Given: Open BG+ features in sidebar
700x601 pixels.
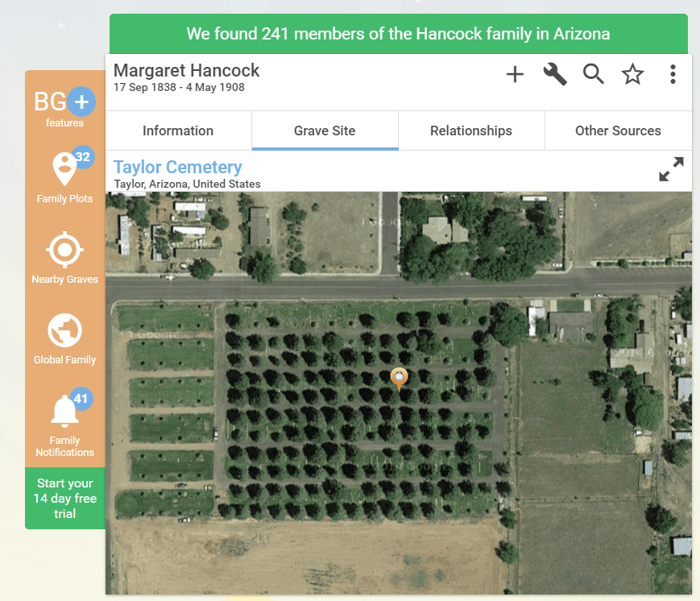Looking at the screenshot, I should (64, 108).
